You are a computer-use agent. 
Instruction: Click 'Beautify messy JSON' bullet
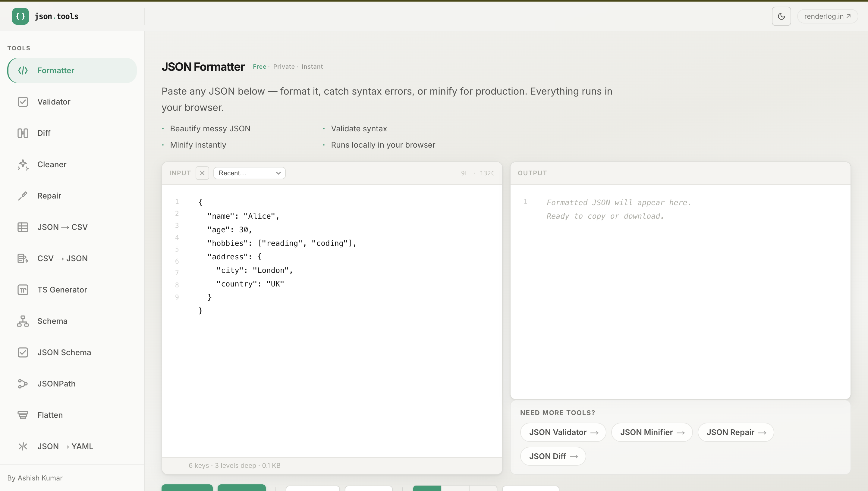[210, 129]
